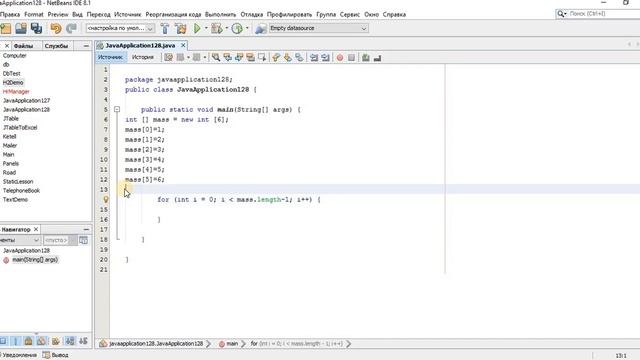The width and height of the screenshot is (640, 360).
Task: Undo the last edit with toolbar icon
Action: click(56, 28)
